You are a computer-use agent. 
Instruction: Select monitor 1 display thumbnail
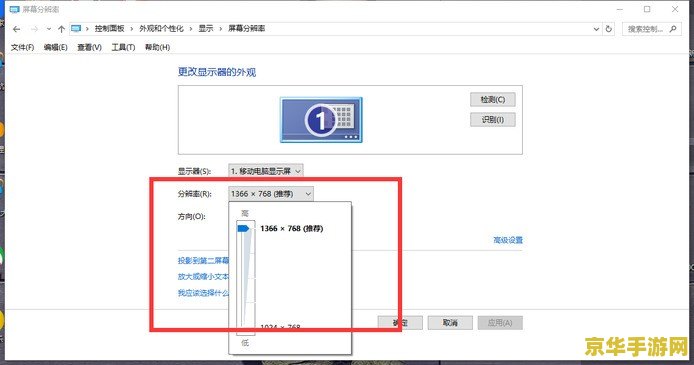click(321, 120)
